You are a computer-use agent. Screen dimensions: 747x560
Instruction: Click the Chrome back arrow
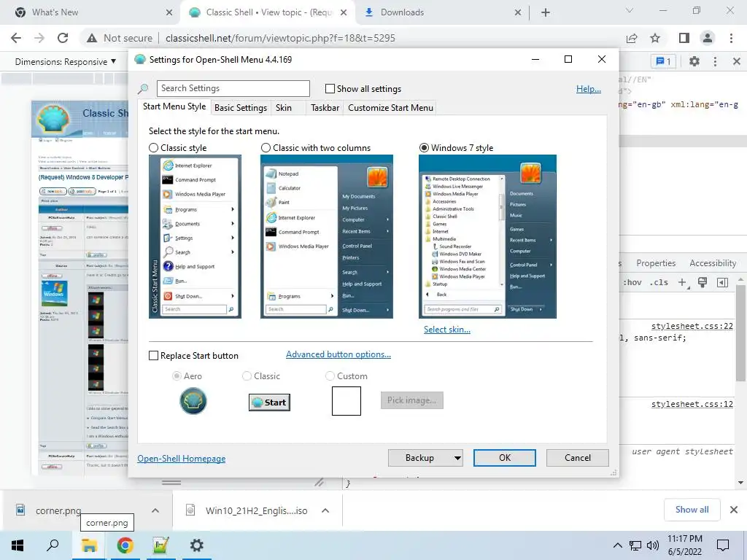[16, 38]
